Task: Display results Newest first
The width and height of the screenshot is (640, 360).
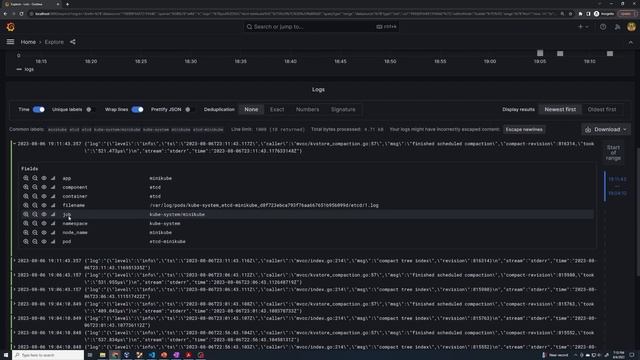Action: tap(560, 109)
